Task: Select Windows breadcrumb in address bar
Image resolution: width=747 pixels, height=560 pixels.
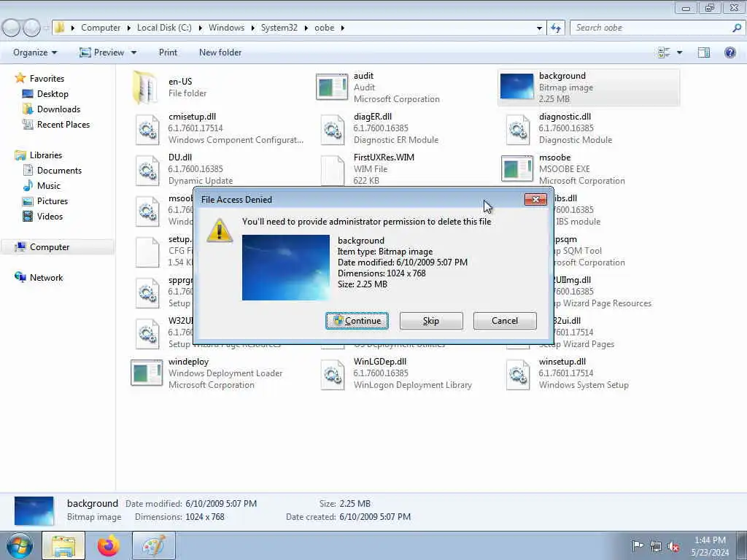Action: coord(226,28)
